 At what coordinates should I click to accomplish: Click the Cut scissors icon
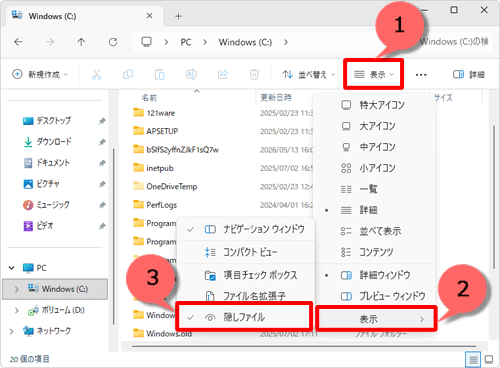pos(96,74)
